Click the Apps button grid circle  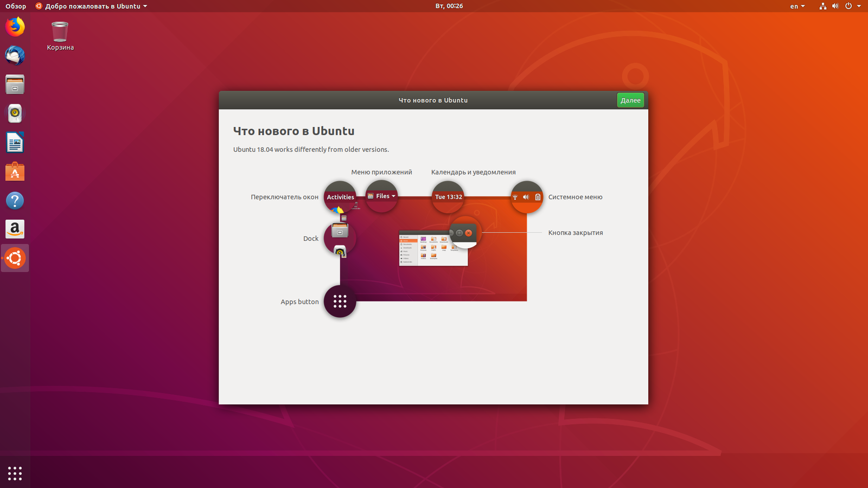(x=340, y=301)
